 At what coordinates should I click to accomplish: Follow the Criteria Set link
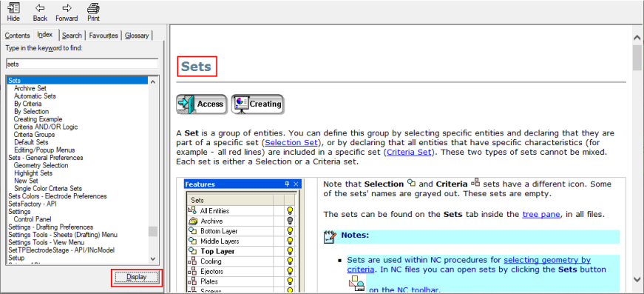[x=408, y=152]
